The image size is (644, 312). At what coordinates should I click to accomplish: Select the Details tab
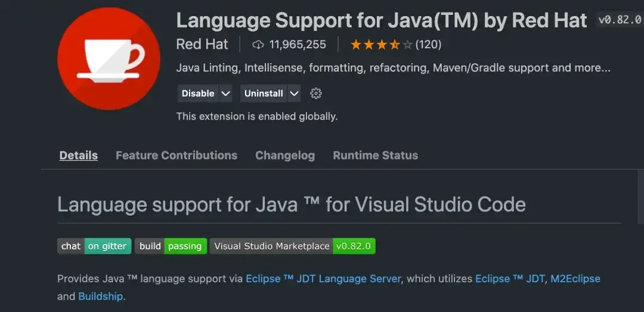78,155
